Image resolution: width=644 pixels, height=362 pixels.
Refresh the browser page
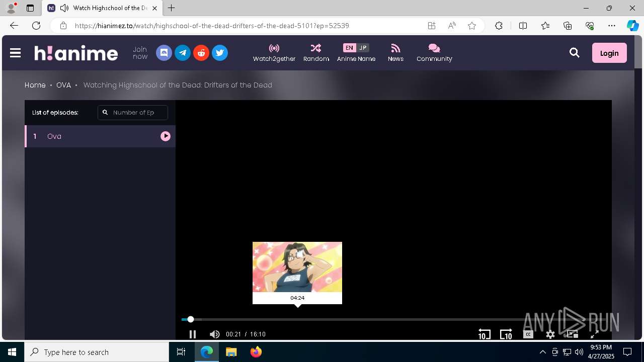click(x=36, y=26)
